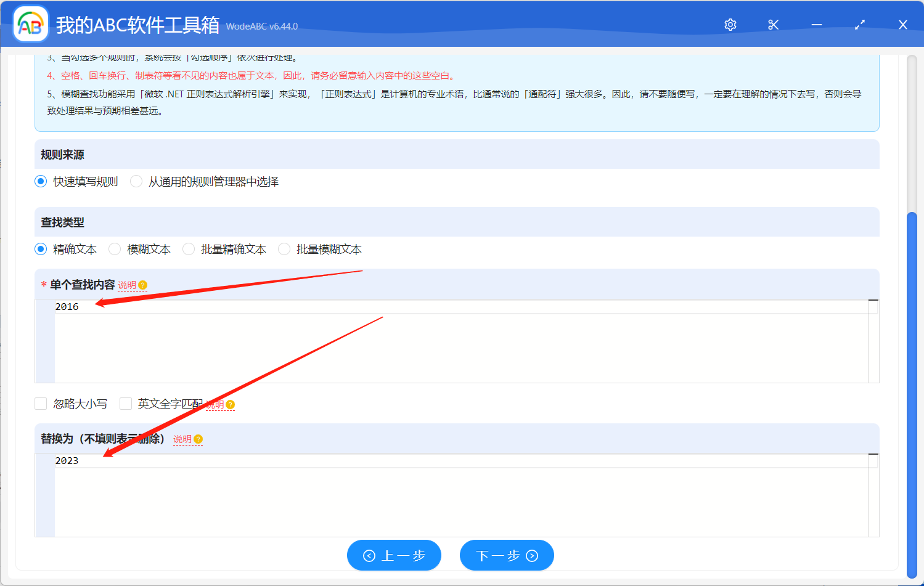Choose 批量精确文本 as the search type
Viewport: 924px width, 586px height.
point(188,249)
